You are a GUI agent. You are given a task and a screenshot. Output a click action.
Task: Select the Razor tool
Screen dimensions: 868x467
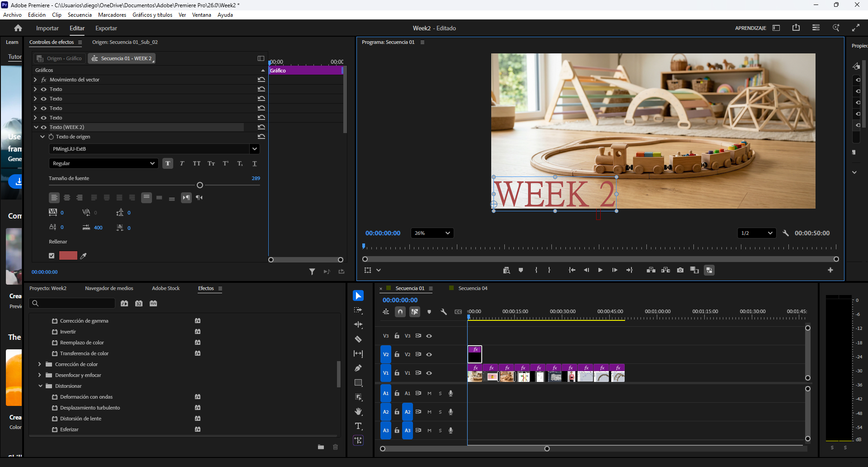tap(358, 339)
